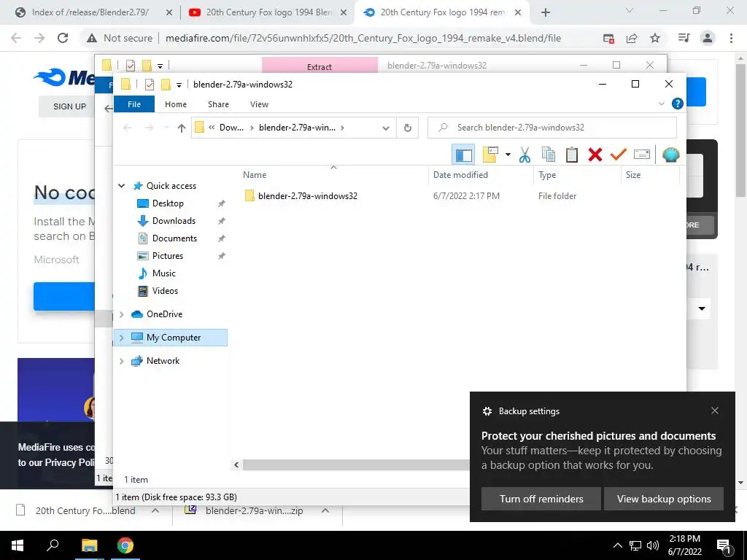Click the Rename icon in toolbar

click(642, 155)
